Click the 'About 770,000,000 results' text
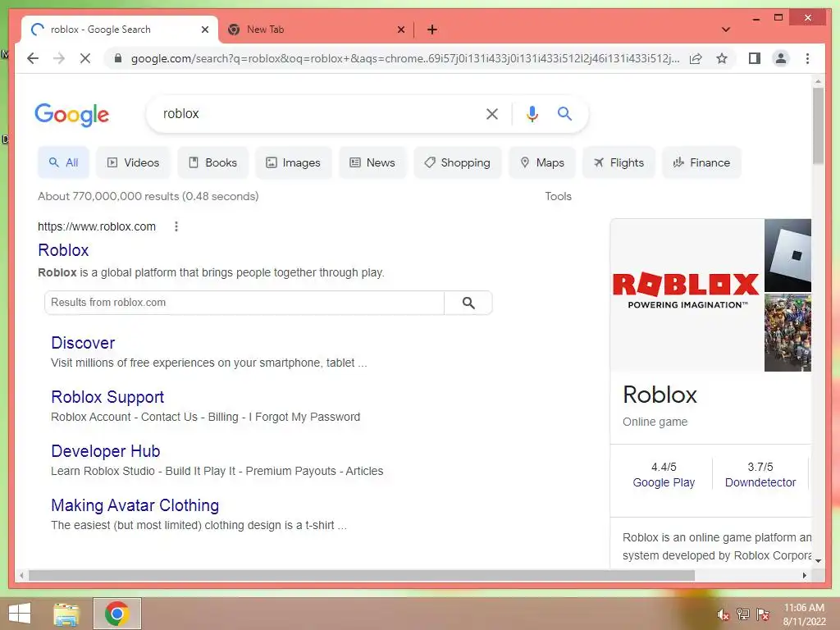 tap(148, 196)
